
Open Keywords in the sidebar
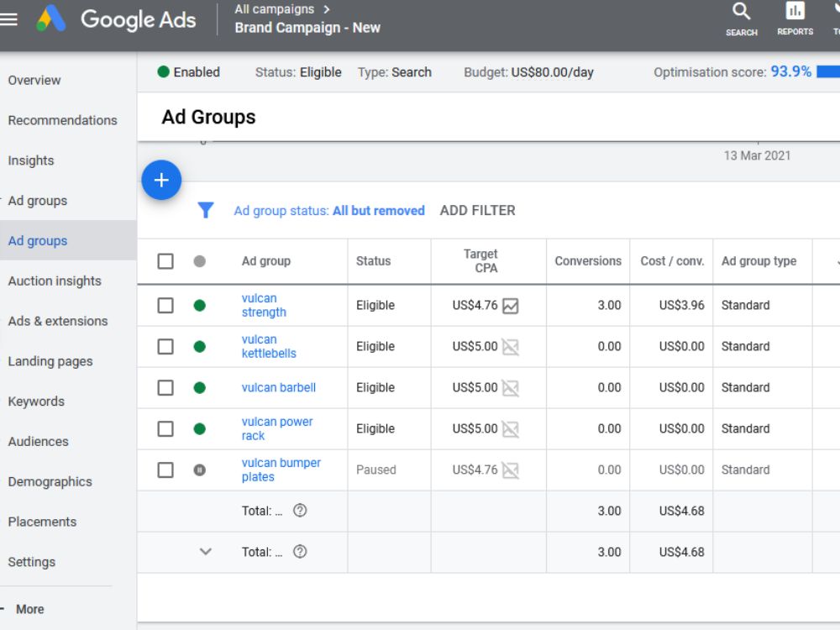click(36, 402)
